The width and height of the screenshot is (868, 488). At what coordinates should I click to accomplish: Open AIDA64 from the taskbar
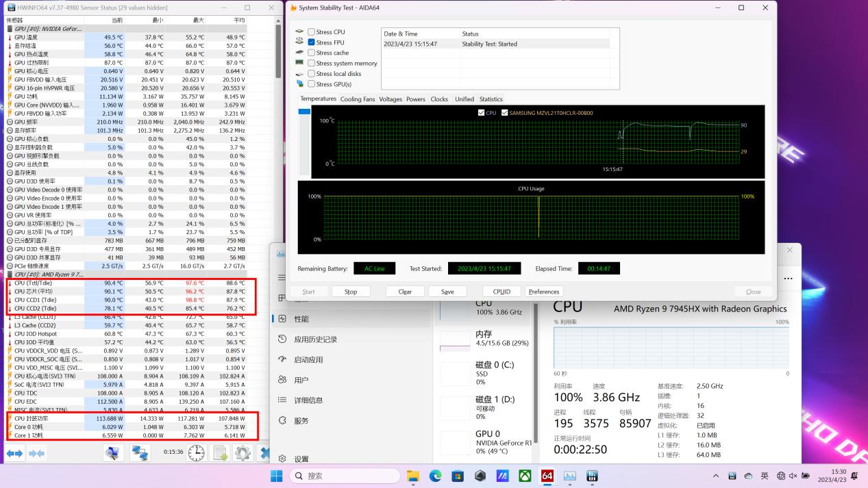(547, 475)
